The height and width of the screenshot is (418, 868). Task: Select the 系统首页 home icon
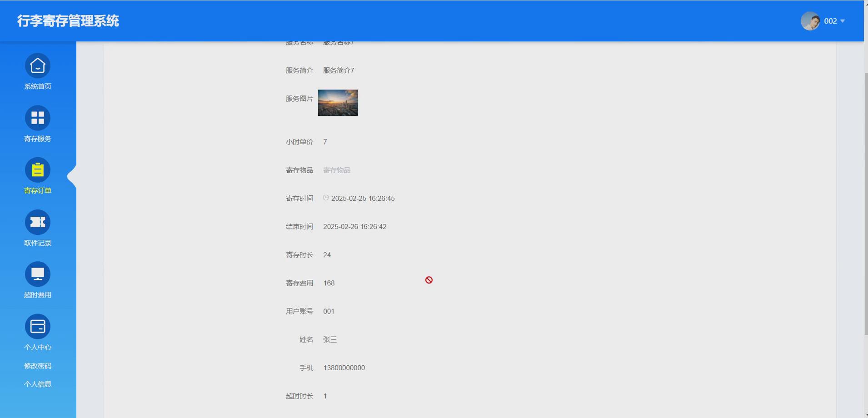click(x=38, y=65)
